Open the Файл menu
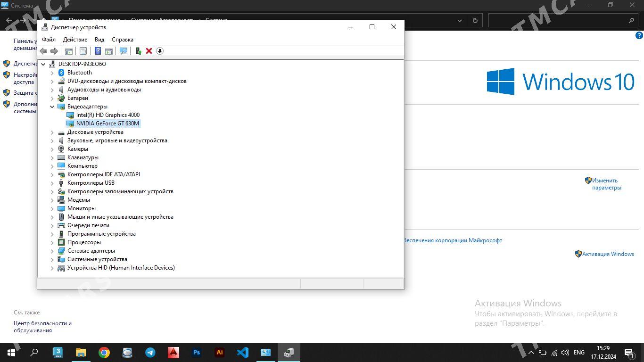Viewport: 644px width, 362px height. coord(49,40)
